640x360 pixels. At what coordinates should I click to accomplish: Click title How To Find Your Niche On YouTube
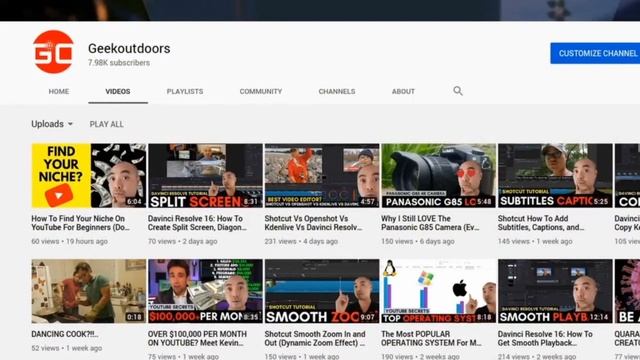80,223
